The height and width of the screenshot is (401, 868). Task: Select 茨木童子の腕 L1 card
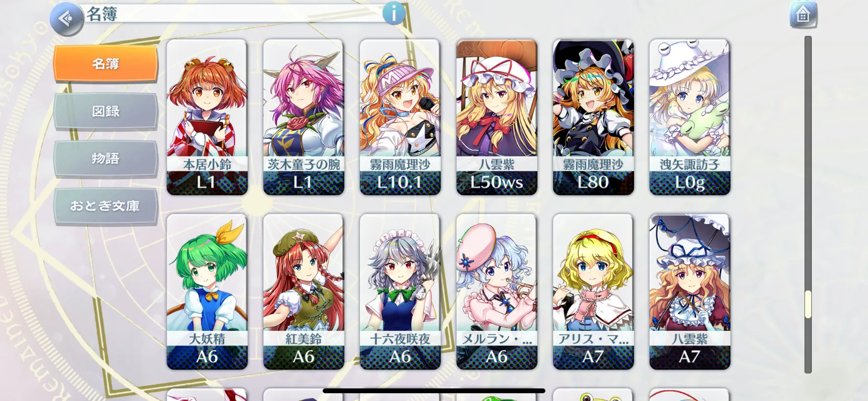(x=304, y=117)
